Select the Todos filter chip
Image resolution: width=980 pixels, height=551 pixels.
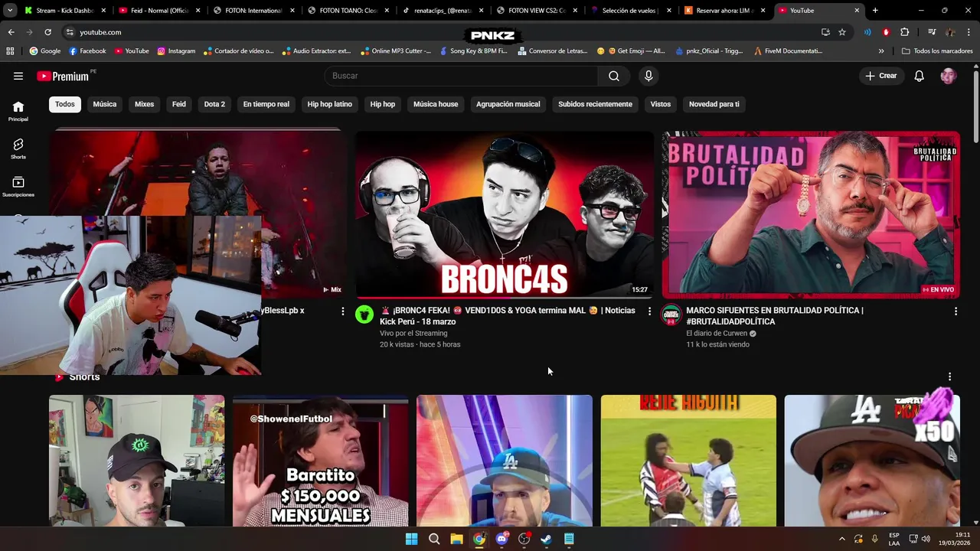[65, 104]
